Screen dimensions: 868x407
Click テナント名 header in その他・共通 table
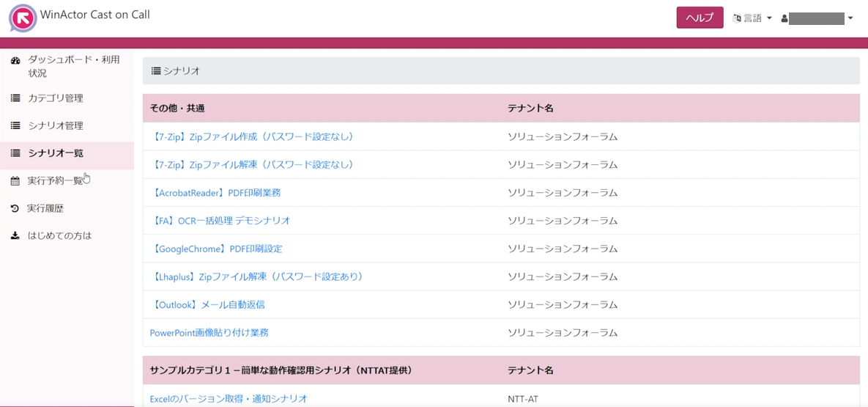point(530,108)
